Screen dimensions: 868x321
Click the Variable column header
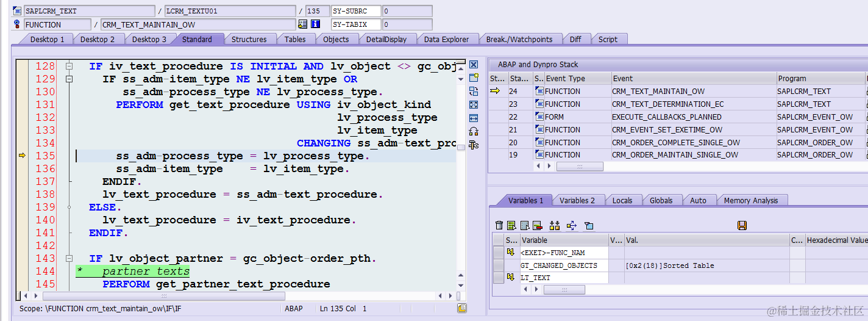pyautogui.click(x=564, y=240)
